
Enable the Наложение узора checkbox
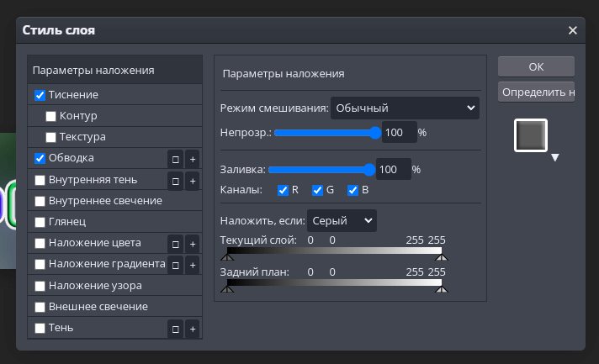pos(40,286)
